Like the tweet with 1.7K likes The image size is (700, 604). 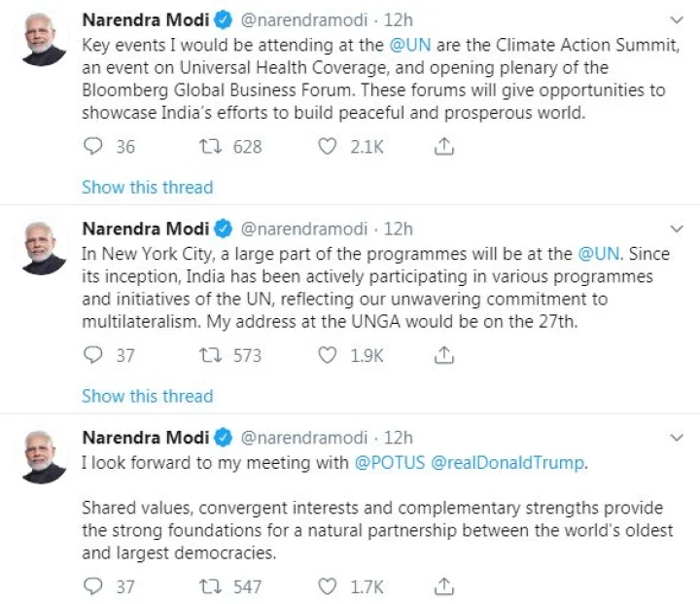(329, 586)
